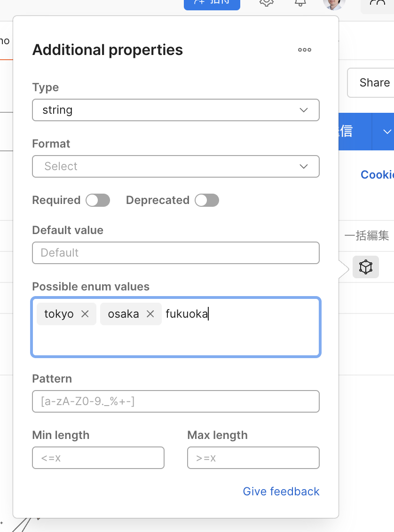Toggle the Deprecated switch

(x=207, y=201)
